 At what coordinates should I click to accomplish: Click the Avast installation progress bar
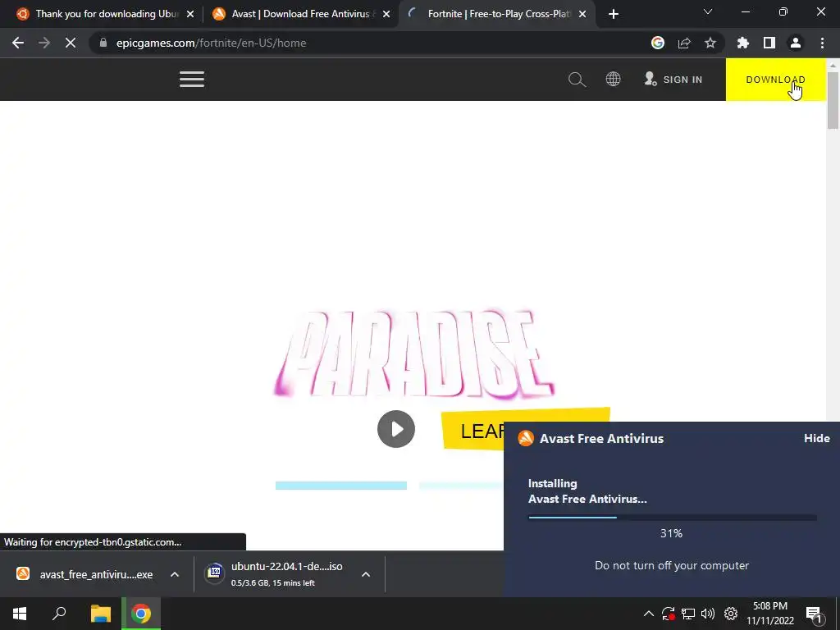(x=673, y=518)
